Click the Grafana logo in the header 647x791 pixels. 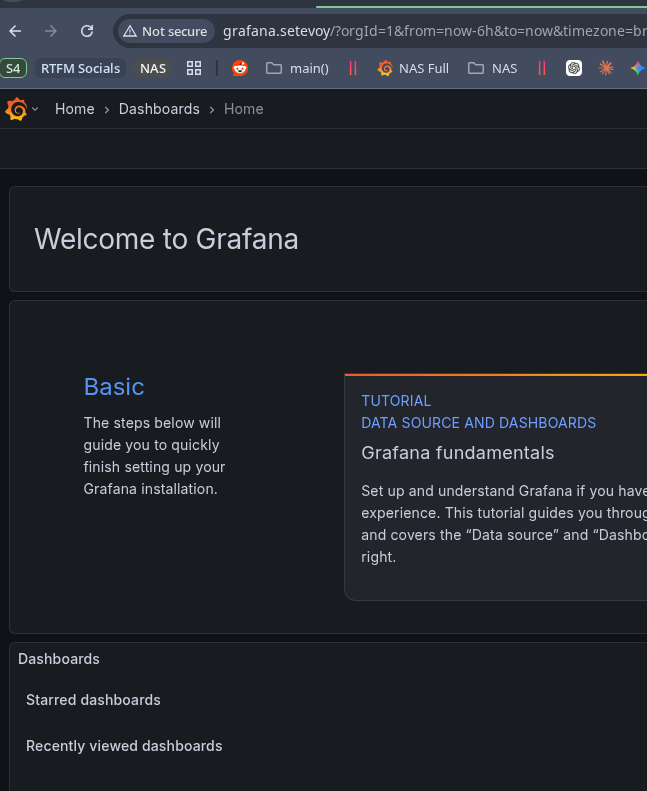16,109
